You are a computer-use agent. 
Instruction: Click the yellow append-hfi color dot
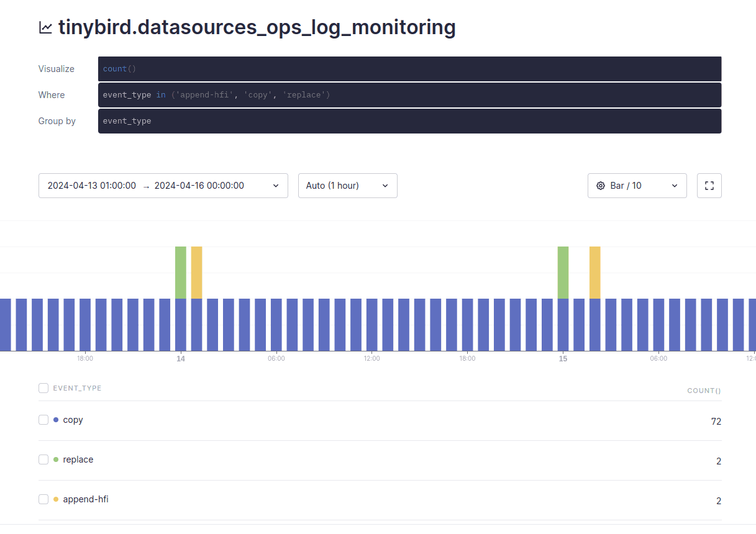click(56, 499)
